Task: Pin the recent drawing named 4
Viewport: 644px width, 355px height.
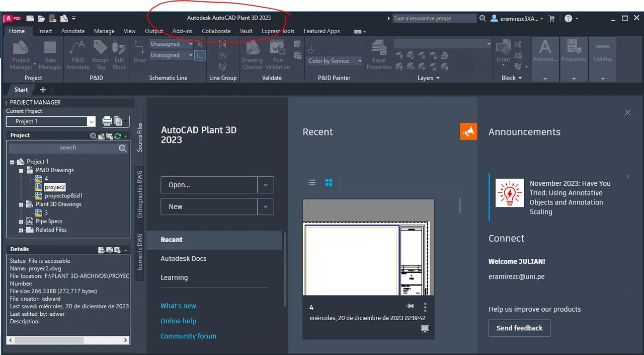Action: pos(410,306)
